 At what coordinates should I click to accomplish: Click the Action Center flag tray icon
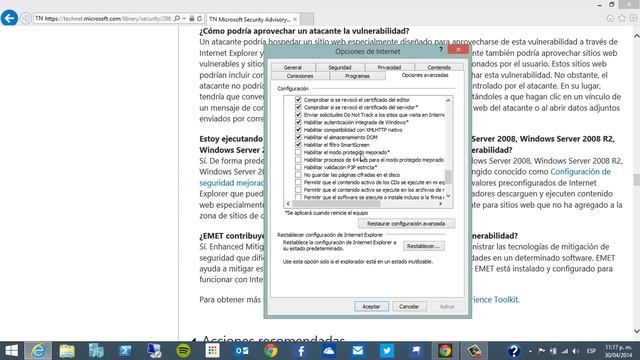pyautogui.click(x=542, y=351)
